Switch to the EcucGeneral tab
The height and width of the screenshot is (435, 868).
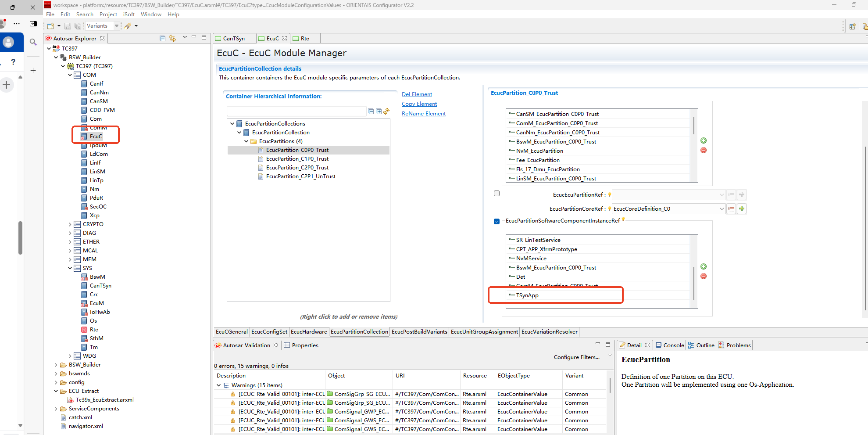232,332
